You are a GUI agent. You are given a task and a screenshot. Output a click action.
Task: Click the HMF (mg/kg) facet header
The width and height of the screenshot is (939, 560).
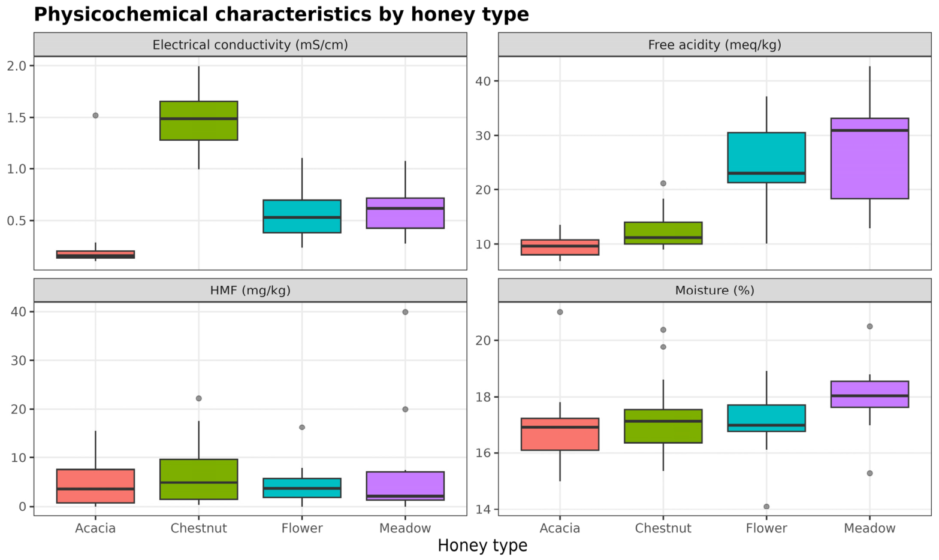click(250, 290)
